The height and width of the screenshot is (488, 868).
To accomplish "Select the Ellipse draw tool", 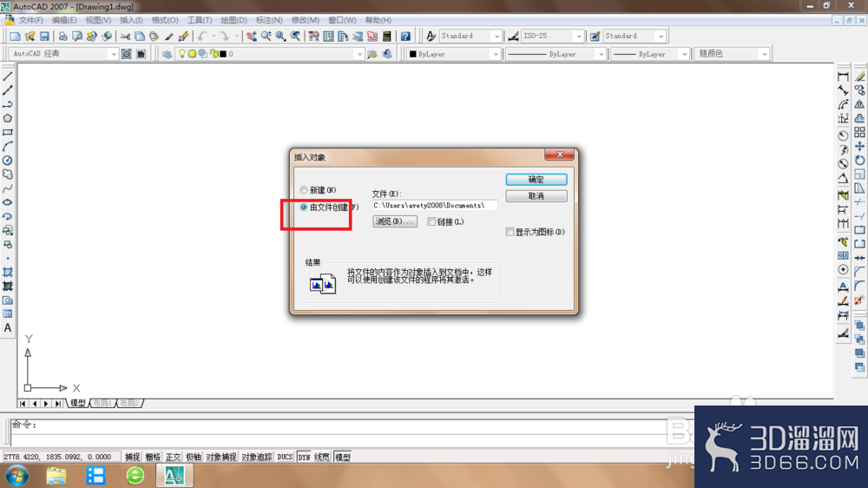I will 8,202.
